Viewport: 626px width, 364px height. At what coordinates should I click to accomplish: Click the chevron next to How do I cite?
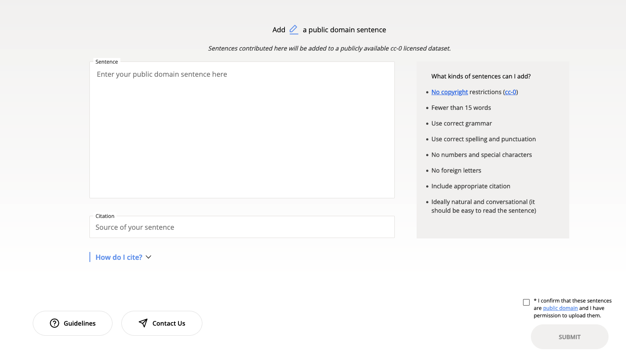148,257
